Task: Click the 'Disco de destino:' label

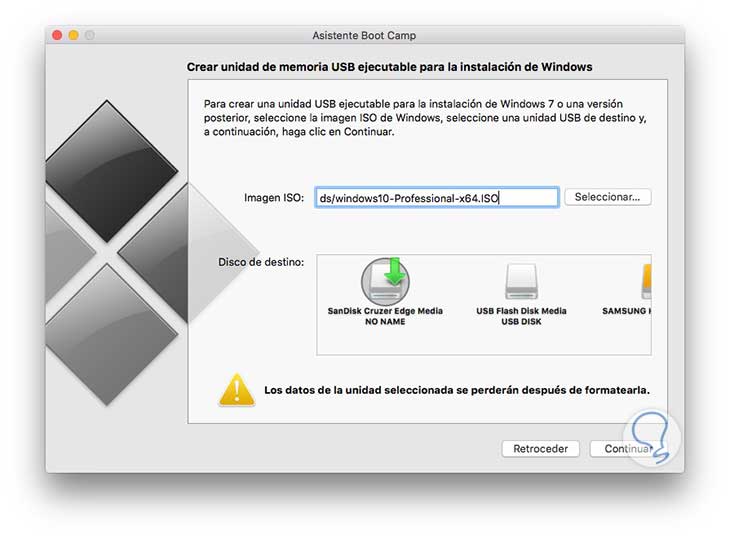Action: [x=261, y=262]
